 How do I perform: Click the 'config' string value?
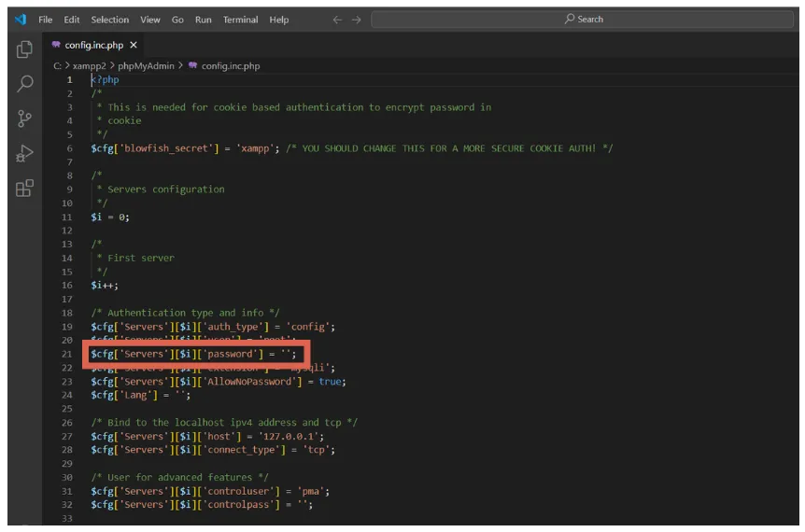[x=308, y=327]
